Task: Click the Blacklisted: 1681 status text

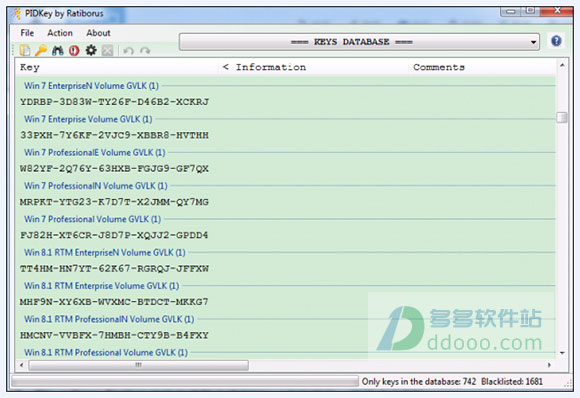Action: (512, 381)
